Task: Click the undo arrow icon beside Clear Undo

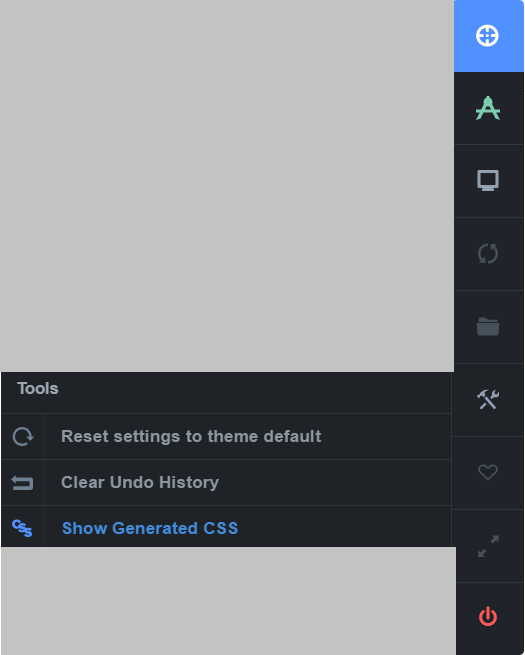Action: (x=22, y=482)
